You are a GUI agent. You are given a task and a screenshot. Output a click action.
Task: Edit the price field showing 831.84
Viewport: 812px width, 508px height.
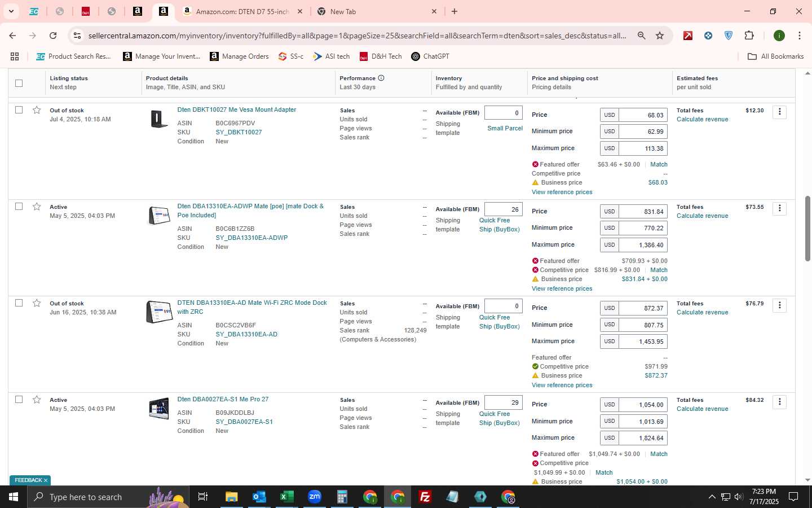[x=643, y=211]
